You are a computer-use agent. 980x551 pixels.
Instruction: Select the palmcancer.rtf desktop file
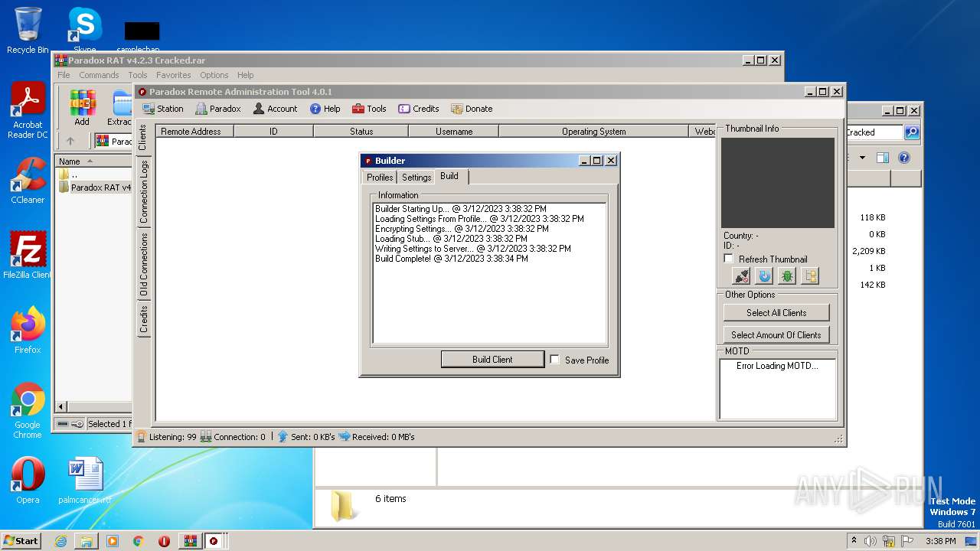coord(85,481)
